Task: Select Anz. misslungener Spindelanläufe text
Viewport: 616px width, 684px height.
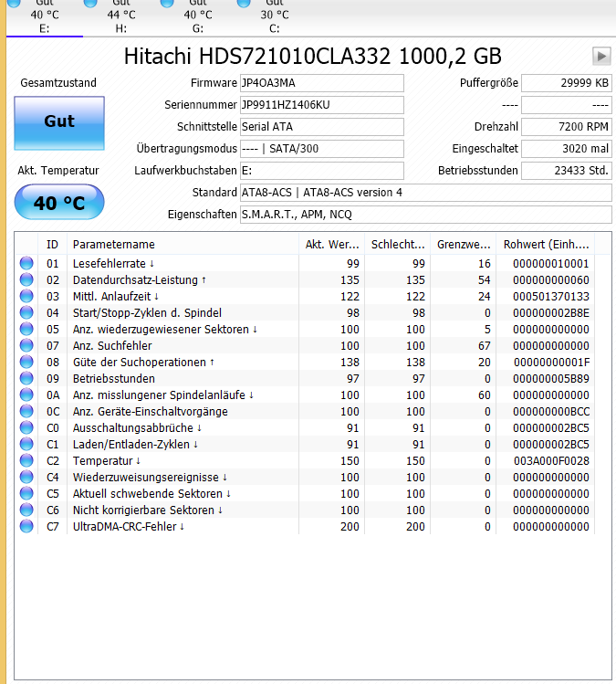Action: pos(163,395)
